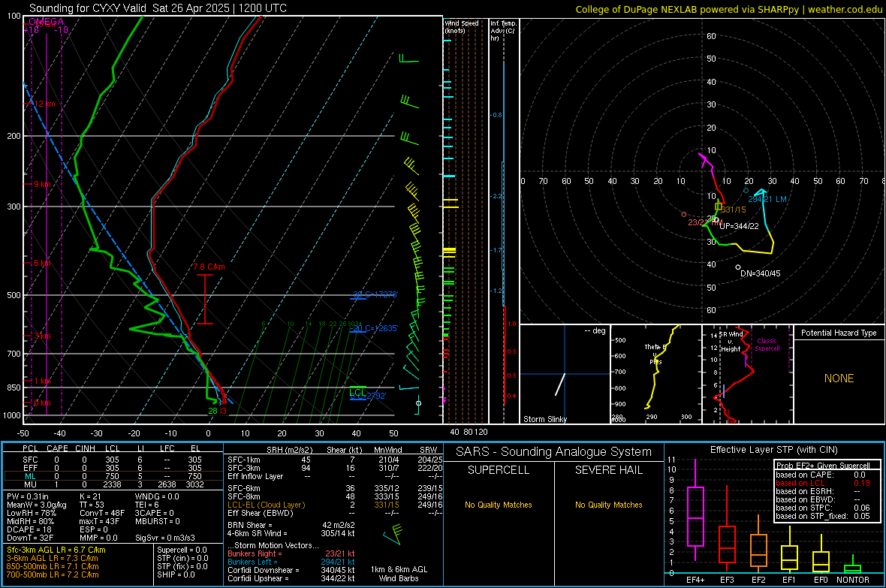The width and height of the screenshot is (886, 588).
Task: Click the green LCL marker label
Action: tap(357, 392)
